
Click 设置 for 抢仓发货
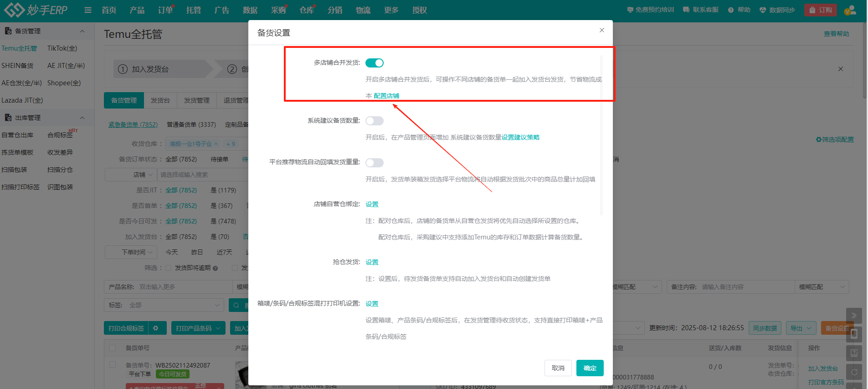[x=372, y=262]
